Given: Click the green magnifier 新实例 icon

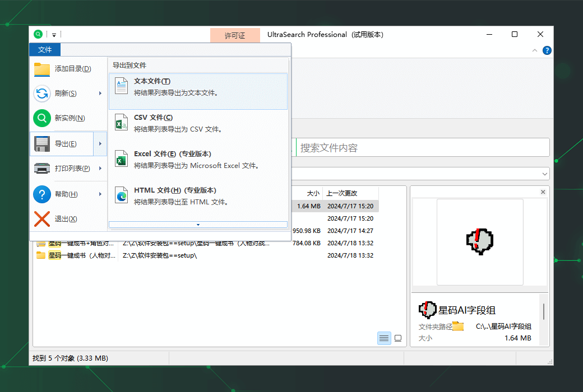Looking at the screenshot, I should [42, 118].
